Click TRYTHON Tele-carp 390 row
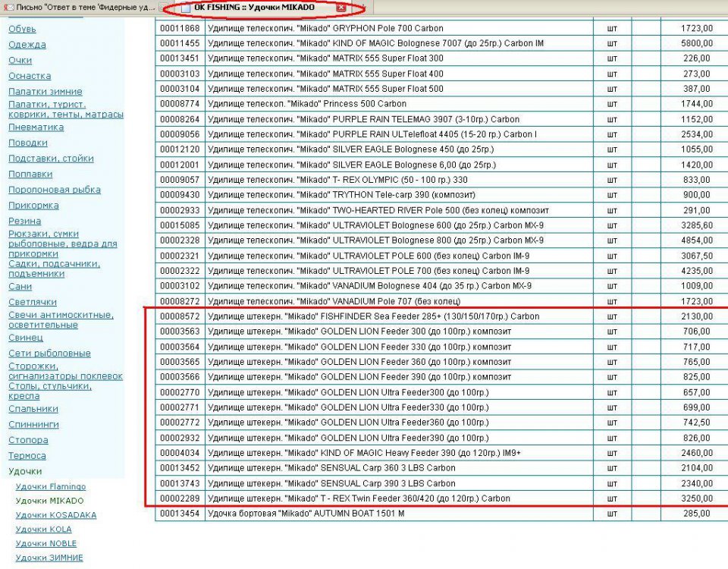Viewport: 728px width, 569px height. pyautogui.click(x=441, y=195)
